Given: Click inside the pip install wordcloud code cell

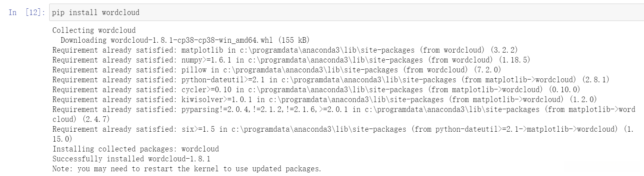Looking at the screenshot, I should [317, 13].
